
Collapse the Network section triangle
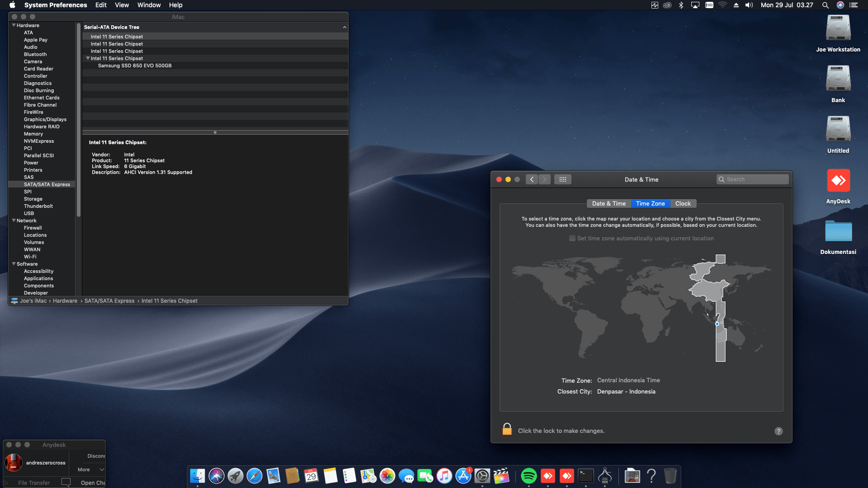click(14, 221)
